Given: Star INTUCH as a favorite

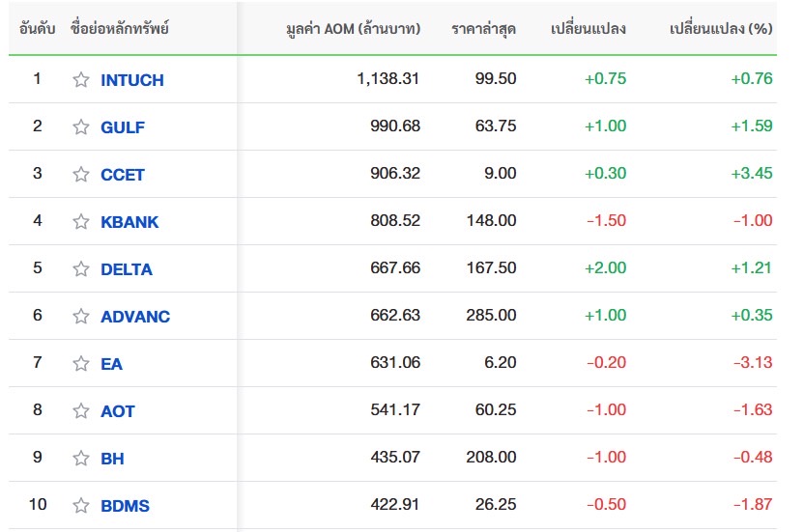Looking at the screenshot, I should coord(81,80).
